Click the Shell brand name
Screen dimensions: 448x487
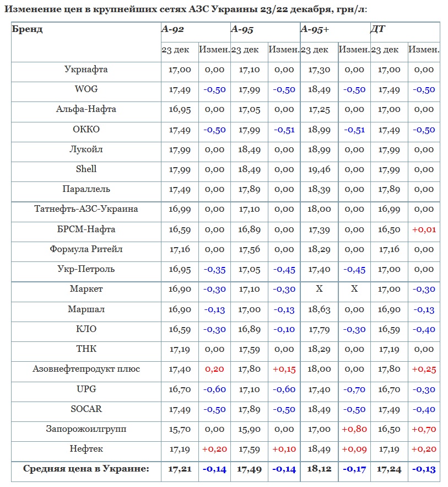(86, 169)
